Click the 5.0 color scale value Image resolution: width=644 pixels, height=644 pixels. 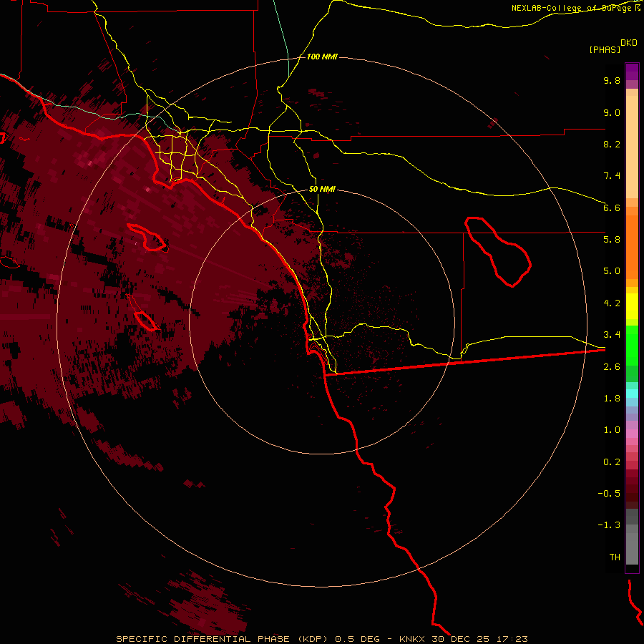coord(612,271)
